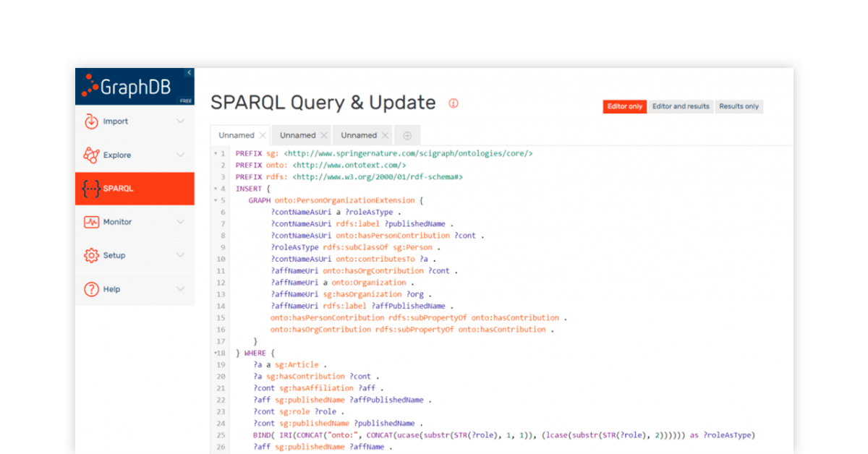Click the Help question mark icon

[91, 289]
